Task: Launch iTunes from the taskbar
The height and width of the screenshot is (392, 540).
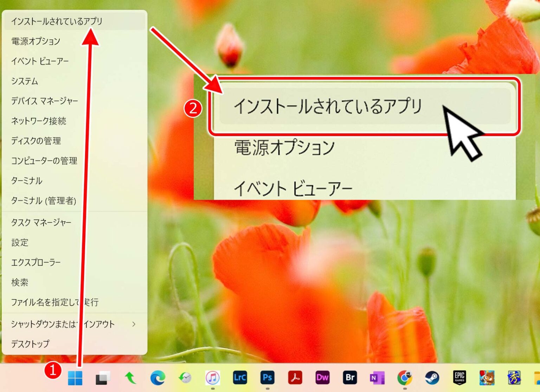Action: click(x=212, y=378)
